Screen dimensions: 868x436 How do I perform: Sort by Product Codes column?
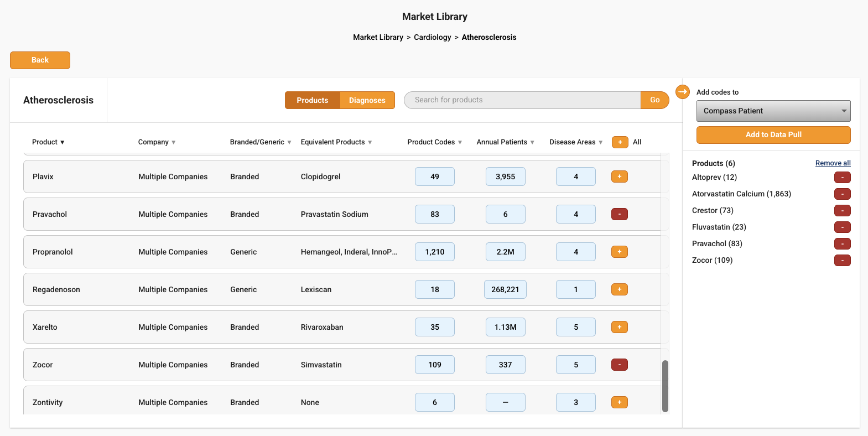435,142
